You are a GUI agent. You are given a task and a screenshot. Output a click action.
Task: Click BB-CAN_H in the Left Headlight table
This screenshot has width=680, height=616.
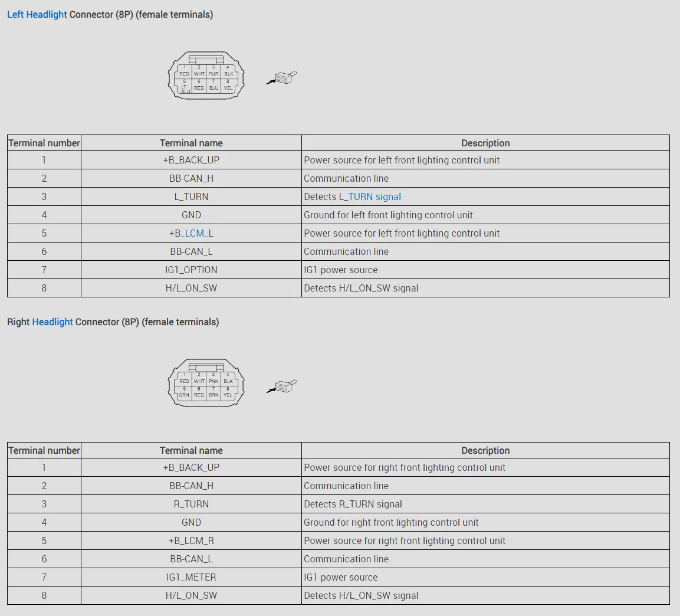coord(191,178)
